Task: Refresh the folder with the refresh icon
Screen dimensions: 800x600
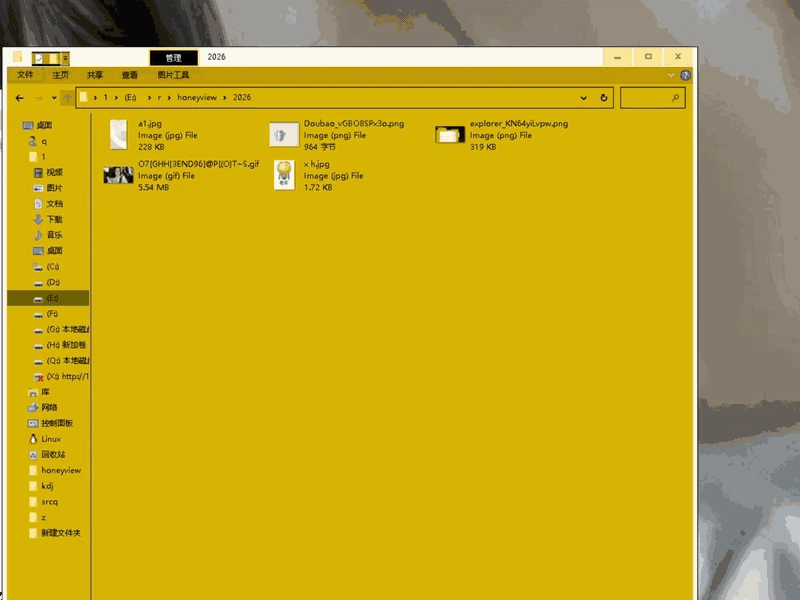Action: (x=605, y=97)
